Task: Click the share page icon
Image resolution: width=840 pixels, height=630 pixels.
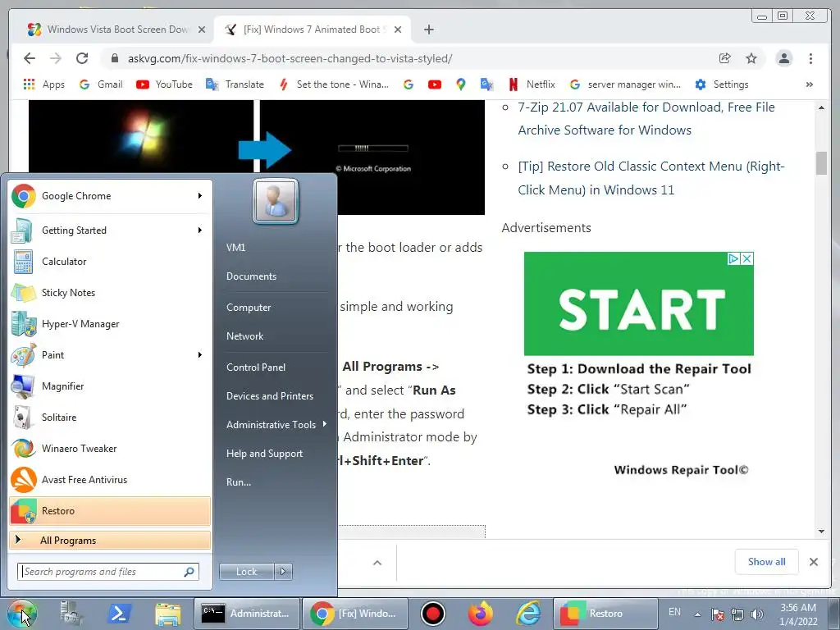Action: [725, 58]
